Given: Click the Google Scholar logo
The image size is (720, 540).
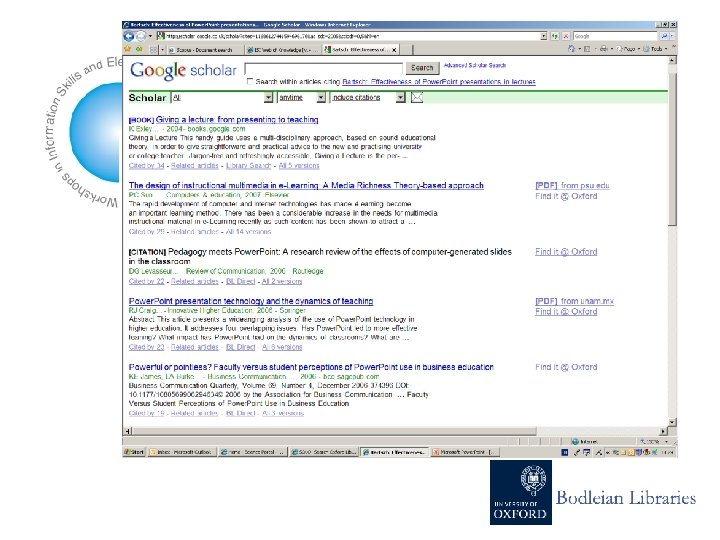Looking at the screenshot, I should pyautogui.click(x=183, y=71).
